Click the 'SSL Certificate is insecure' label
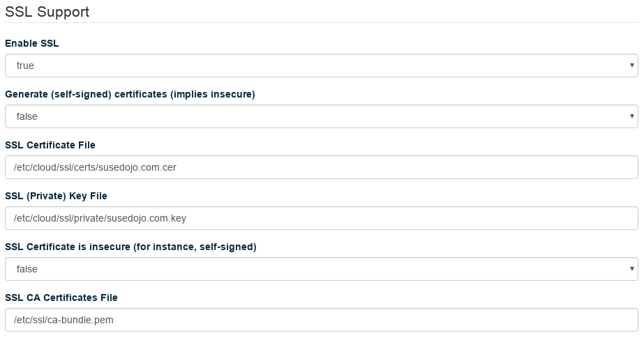The height and width of the screenshot is (340, 644). [130, 247]
